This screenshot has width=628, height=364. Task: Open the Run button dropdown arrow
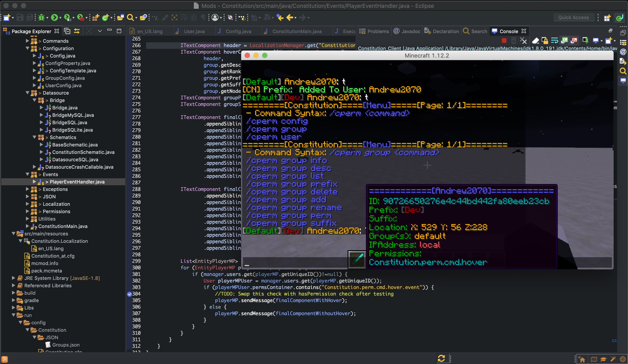point(60,18)
